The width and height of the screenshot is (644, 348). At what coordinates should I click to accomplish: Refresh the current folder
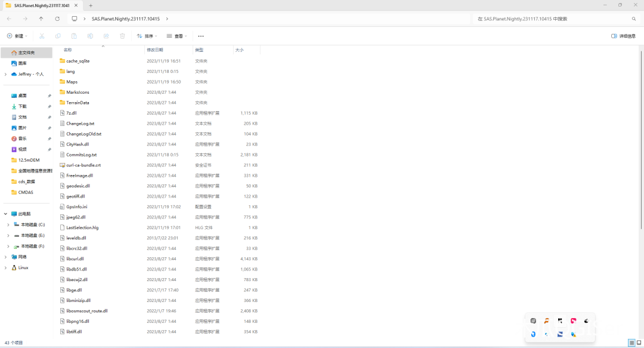[x=57, y=19]
